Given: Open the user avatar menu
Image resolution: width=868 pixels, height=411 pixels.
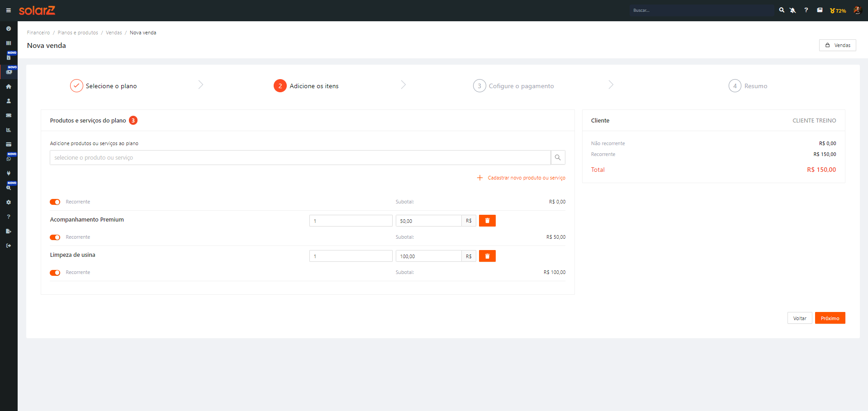Looking at the screenshot, I should (857, 10).
